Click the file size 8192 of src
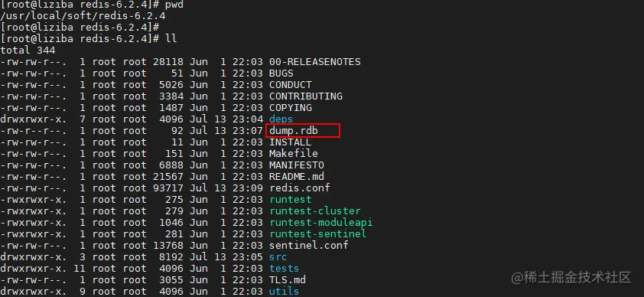This screenshot has height=297, width=644. (x=171, y=257)
